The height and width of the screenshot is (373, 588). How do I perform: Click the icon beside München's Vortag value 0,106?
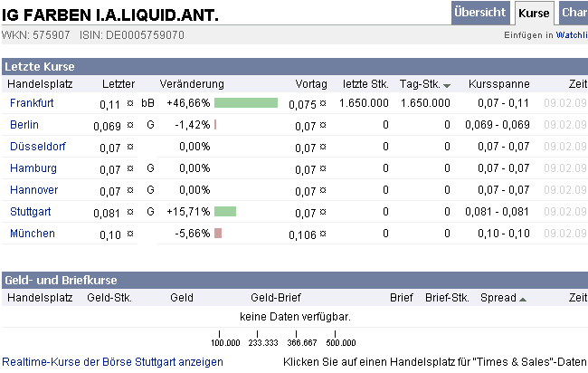coord(323,234)
